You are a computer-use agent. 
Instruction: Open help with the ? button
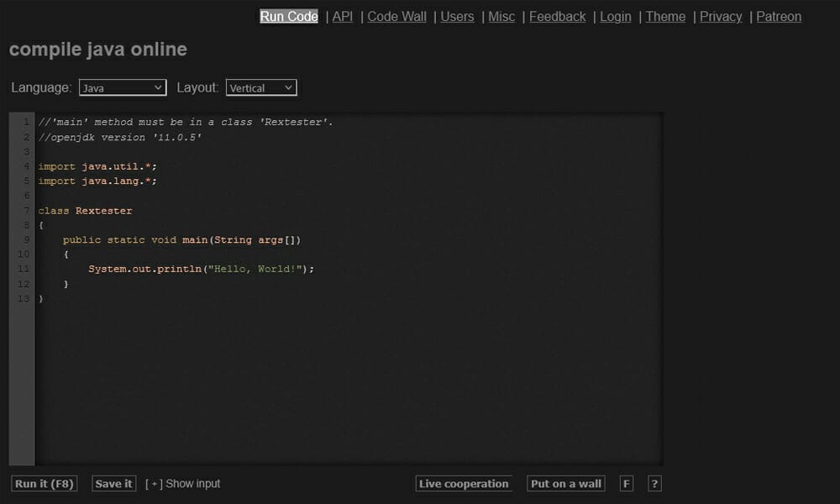[x=654, y=484]
